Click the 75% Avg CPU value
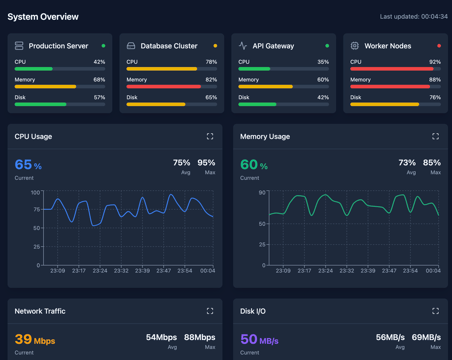The width and height of the screenshot is (452, 360). pos(182,163)
